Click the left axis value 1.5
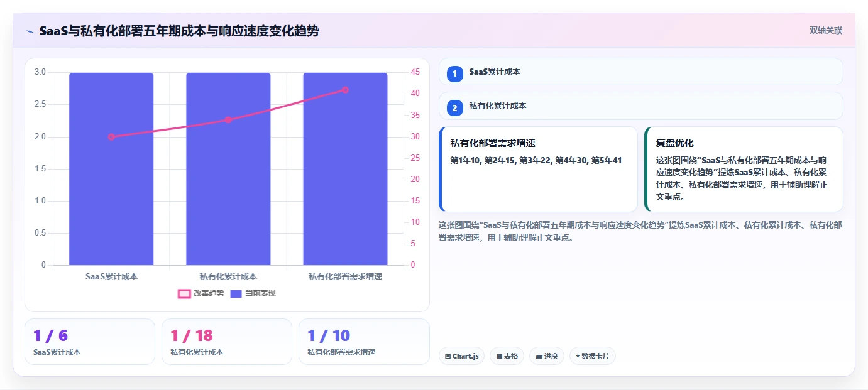868x390 pixels. [x=40, y=169]
